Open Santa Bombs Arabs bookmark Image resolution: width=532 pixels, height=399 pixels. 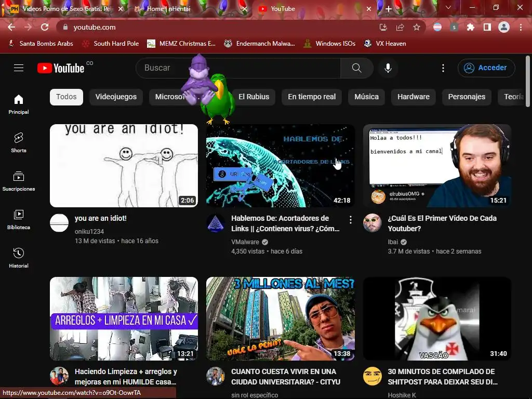pos(41,44)
